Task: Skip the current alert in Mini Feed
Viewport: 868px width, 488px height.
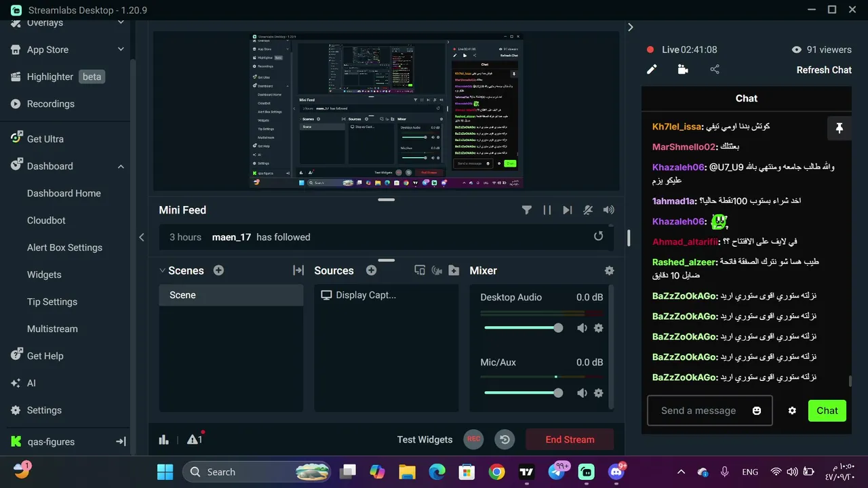Action: click(567, 210)
